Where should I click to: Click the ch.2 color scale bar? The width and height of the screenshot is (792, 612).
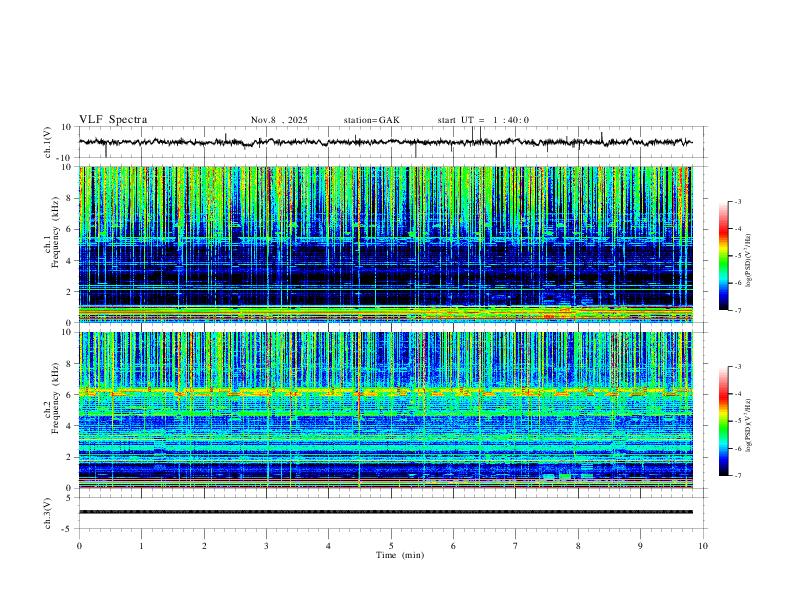(724, 421)
